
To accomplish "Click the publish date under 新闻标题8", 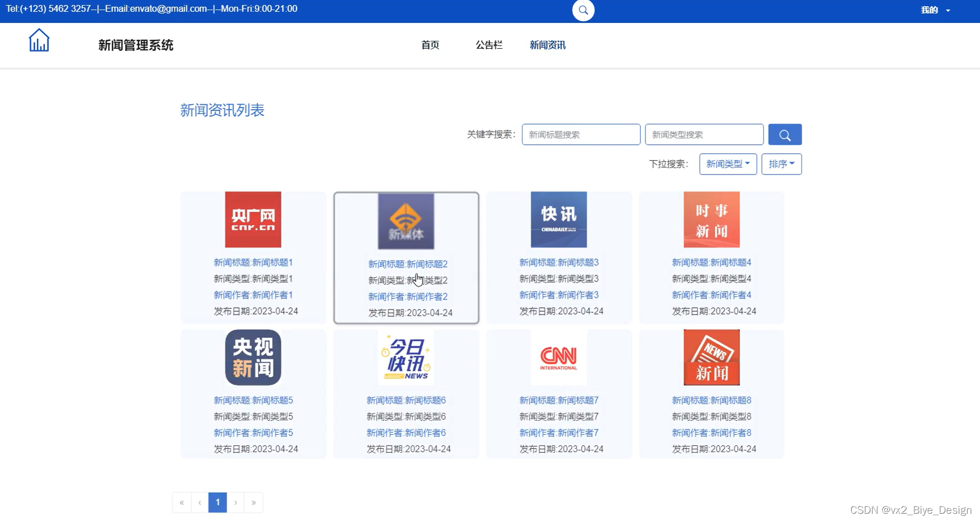I will pos(714,449).
